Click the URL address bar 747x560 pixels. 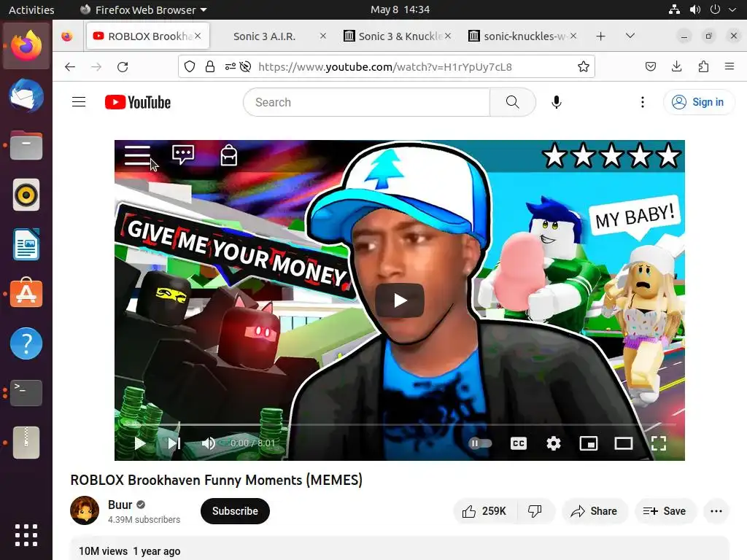coord(385,66)
